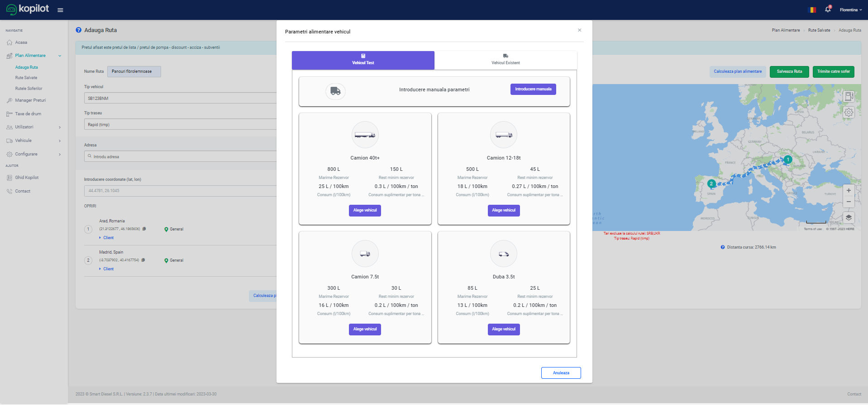Zoom out on the map with minus

pos(849,202)
